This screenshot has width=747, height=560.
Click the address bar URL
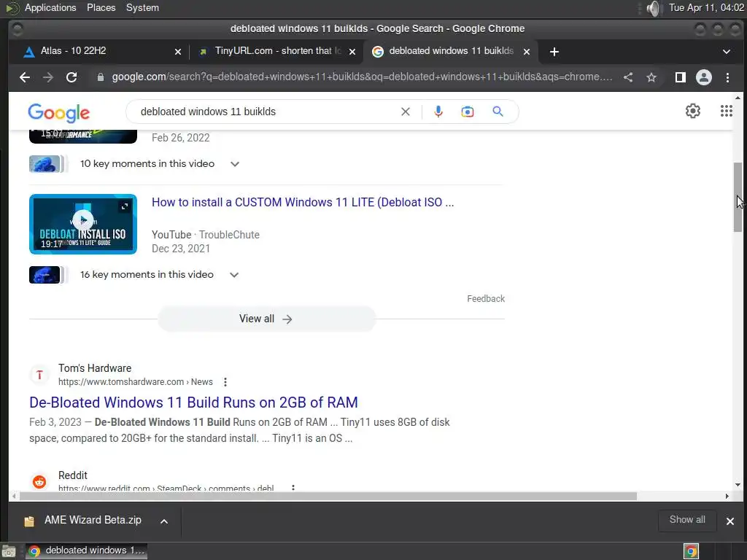coord(362,77)
